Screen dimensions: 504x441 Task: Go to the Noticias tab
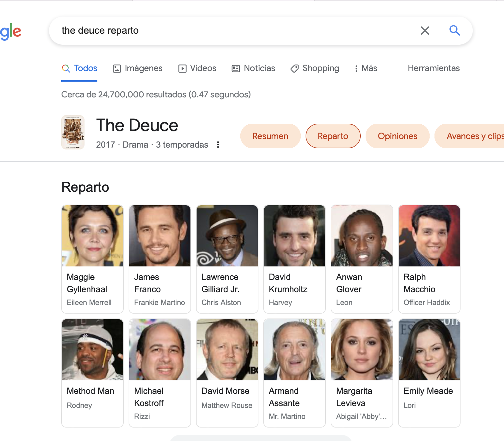pos(253,68)
